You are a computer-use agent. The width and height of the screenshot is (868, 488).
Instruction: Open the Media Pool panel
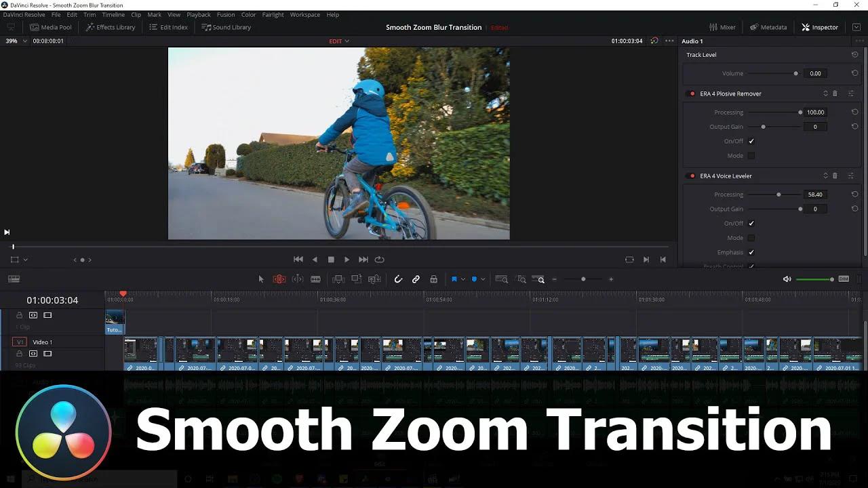coord(51,27)
